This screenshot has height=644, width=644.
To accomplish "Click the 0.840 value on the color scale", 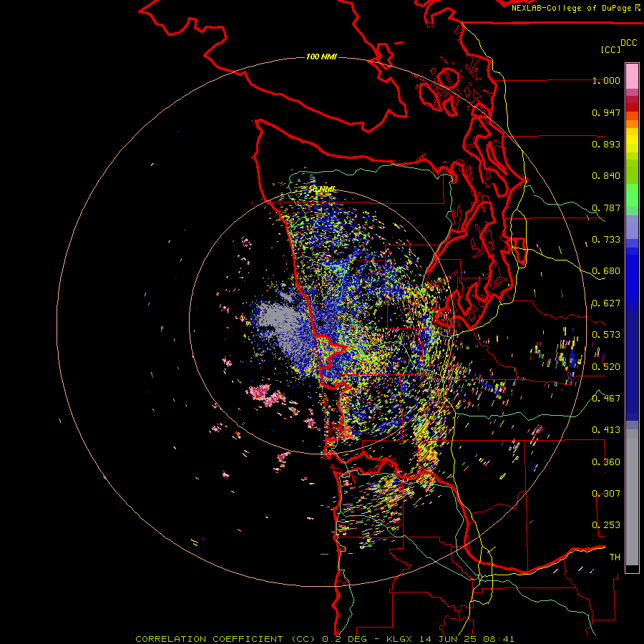I will point(606,176).
